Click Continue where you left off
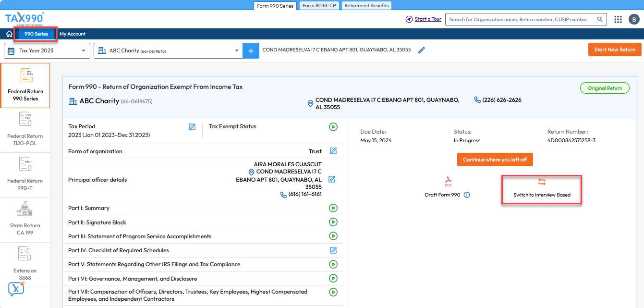The width and height of the screenshot is (644, 308). point(495,160)
